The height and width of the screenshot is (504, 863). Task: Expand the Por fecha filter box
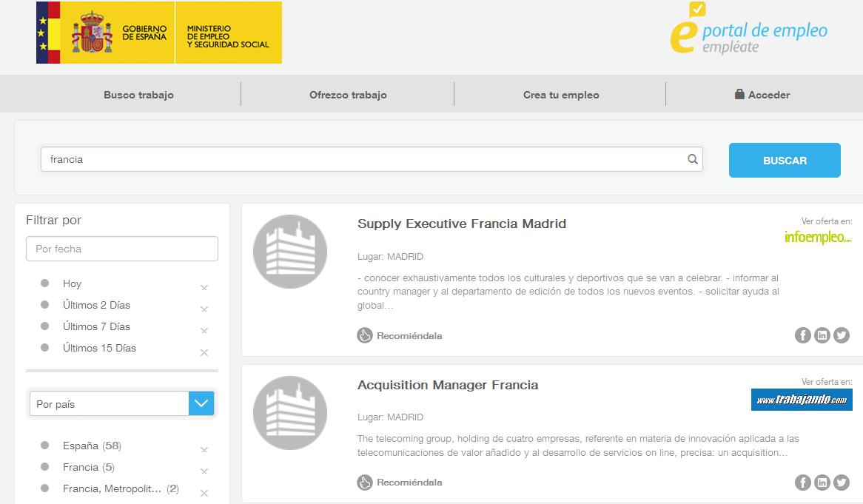122,249
